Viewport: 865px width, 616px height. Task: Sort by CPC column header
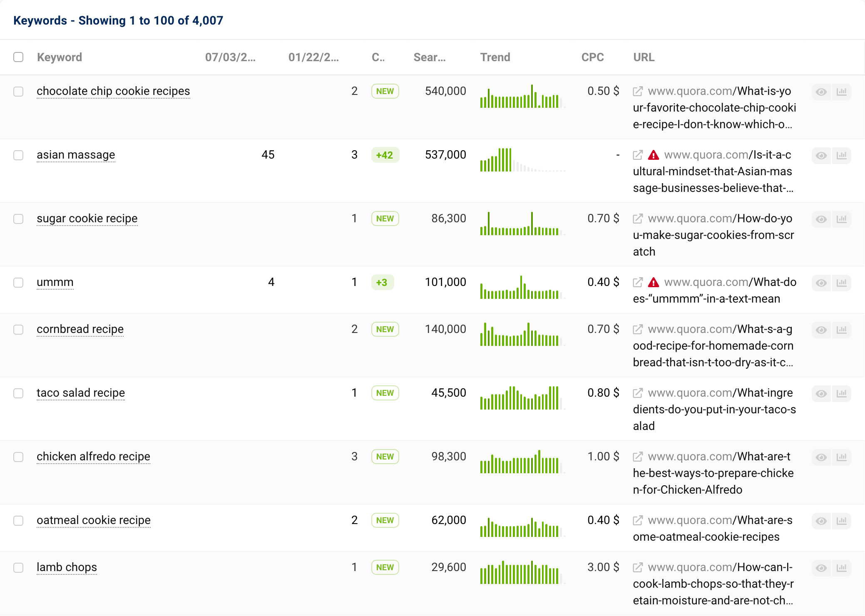coord(593,57)
